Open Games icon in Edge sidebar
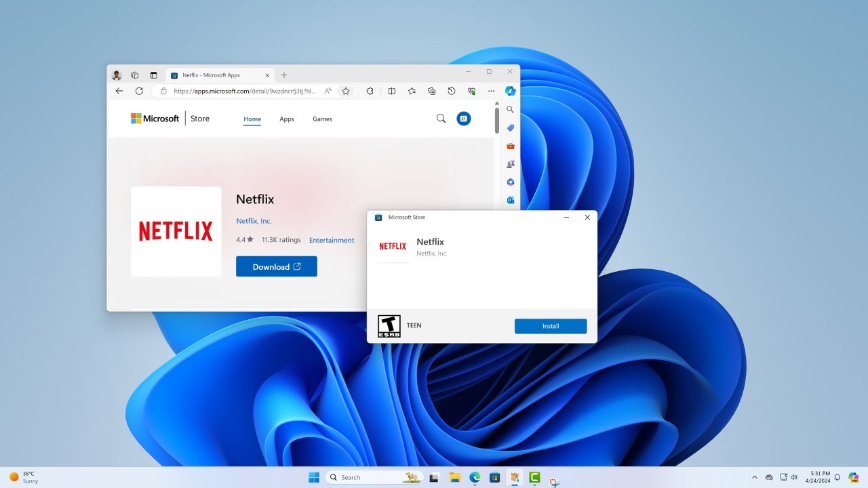 (x=511, y=164)
